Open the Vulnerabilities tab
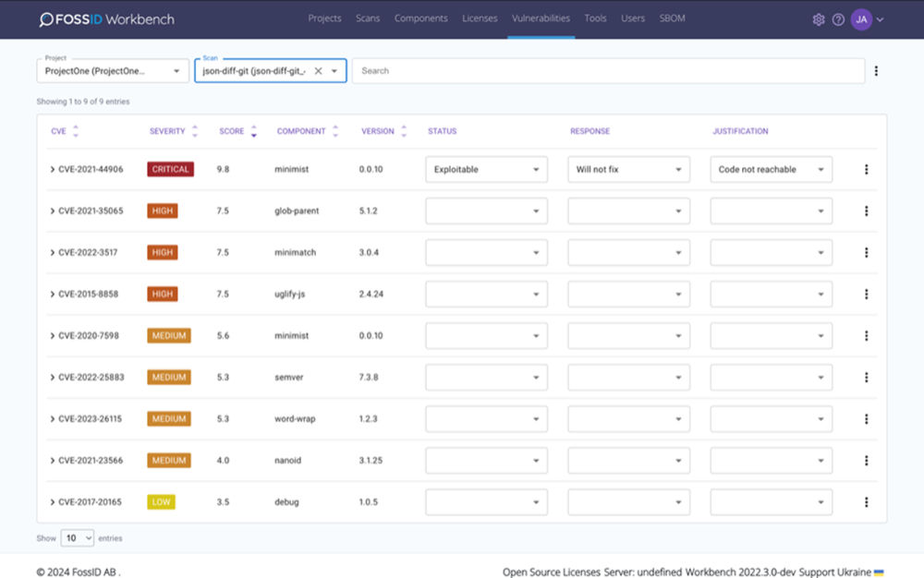Screen dimensions: 924x578 point(541,18)
